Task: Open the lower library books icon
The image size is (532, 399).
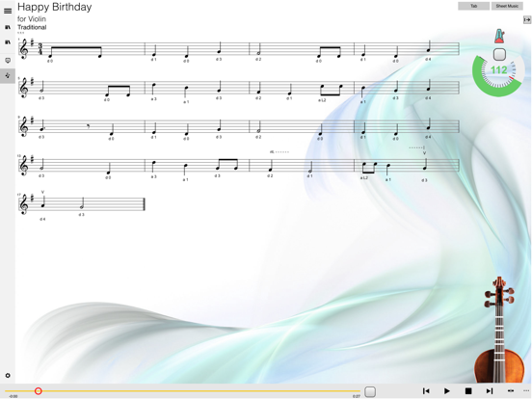Action: 8,42
